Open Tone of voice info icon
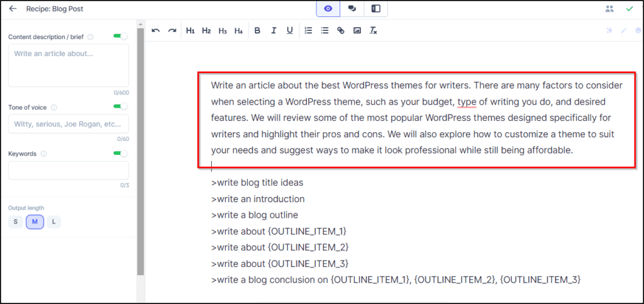 (54, 108)
